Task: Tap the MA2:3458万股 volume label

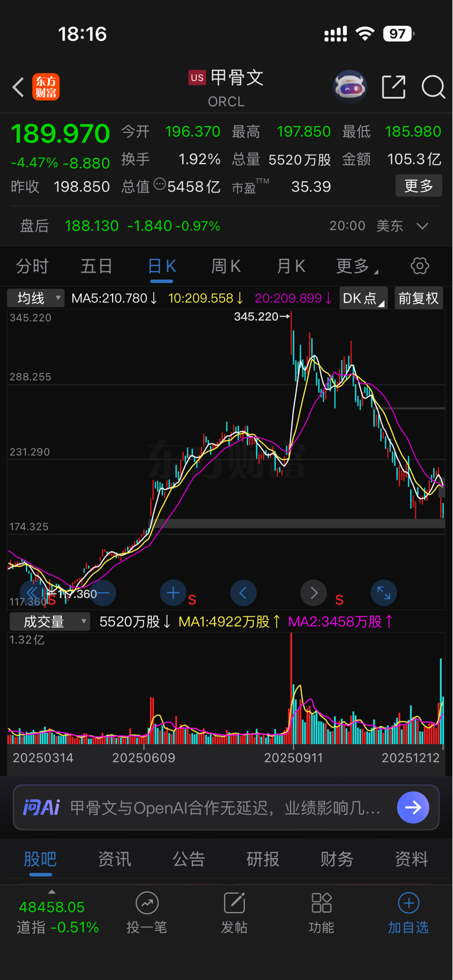Action: click(340, 622)
